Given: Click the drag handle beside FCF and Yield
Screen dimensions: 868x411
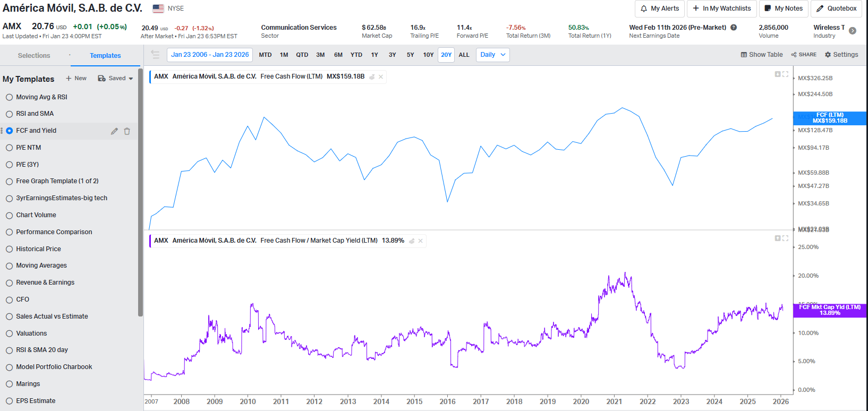Looking at the screenshot, I should (2, 131).
